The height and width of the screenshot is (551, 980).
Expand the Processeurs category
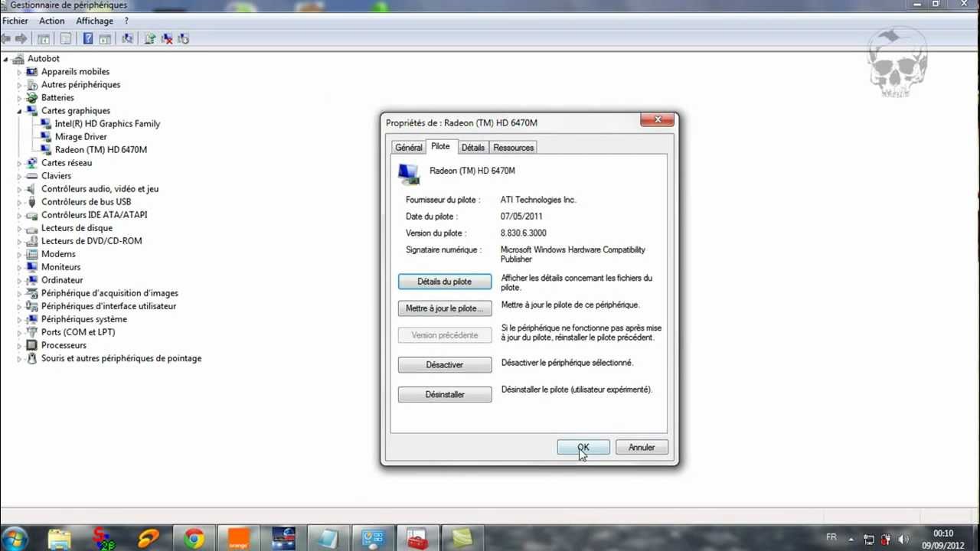coord(19,345)
